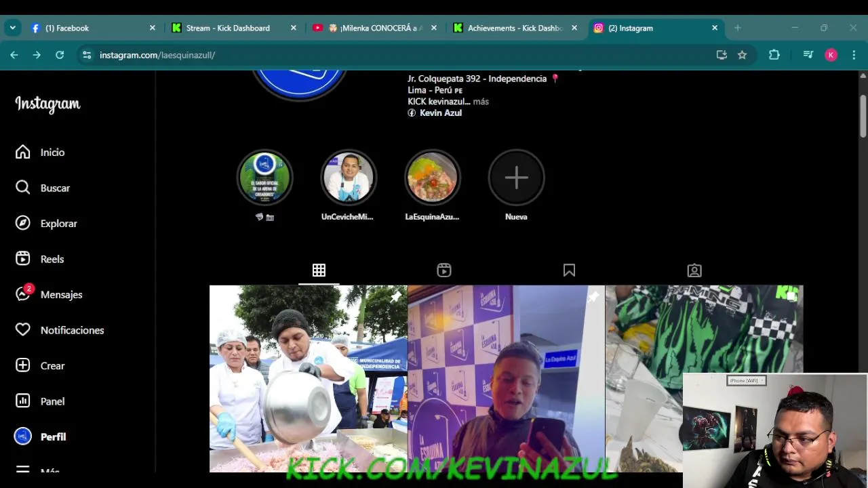Select the tagged photos tab

point(694,270)
